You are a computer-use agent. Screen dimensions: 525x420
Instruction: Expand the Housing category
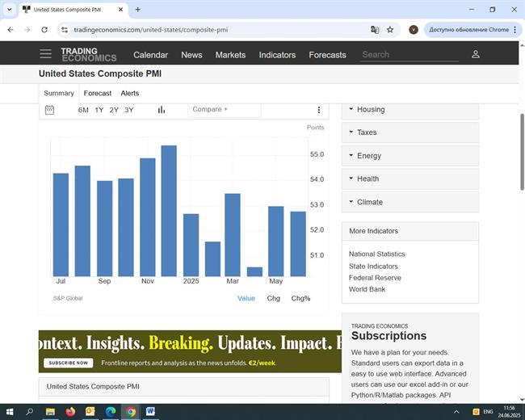tap(410, 110)
